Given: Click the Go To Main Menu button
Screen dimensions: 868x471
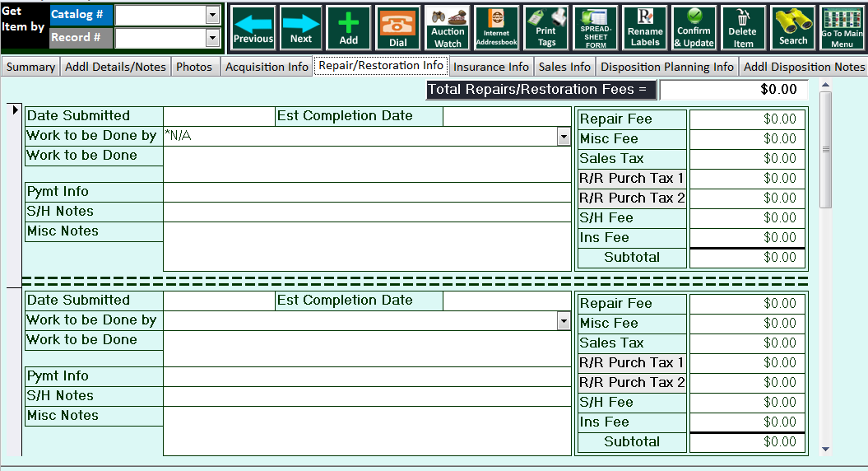Looking at the screenshot, I should click(842, 27).
